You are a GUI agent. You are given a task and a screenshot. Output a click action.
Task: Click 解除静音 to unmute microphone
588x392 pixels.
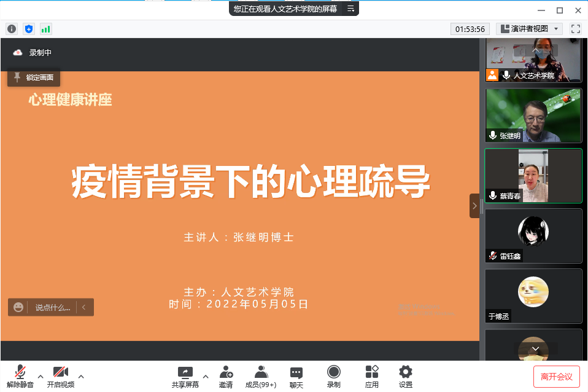(20, 376)
